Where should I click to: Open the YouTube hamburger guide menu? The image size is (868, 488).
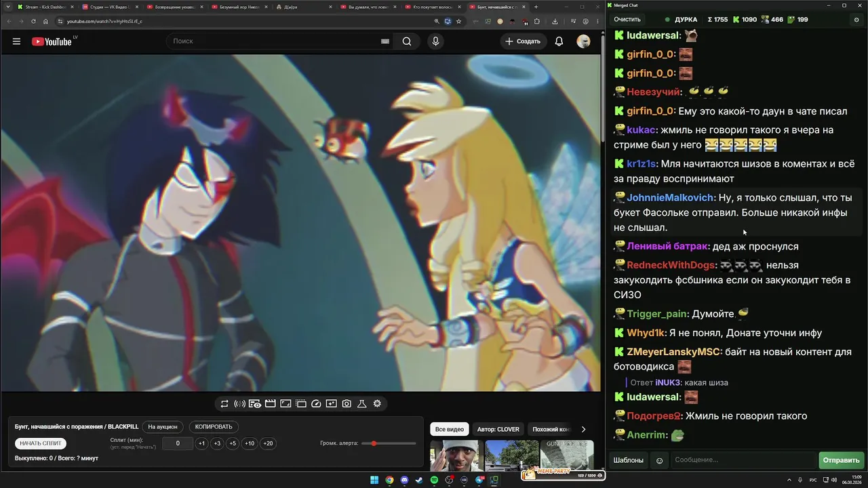pos(16,41)
